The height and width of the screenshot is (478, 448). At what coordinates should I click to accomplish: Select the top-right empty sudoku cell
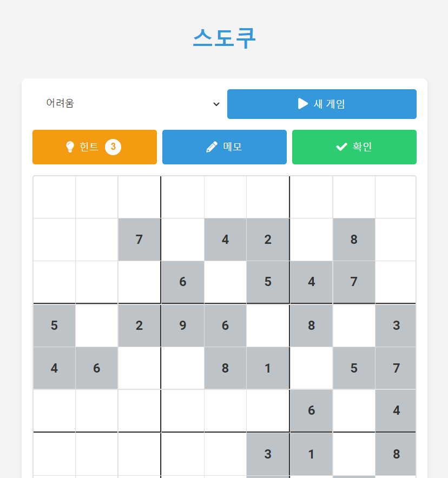[396, 197]
